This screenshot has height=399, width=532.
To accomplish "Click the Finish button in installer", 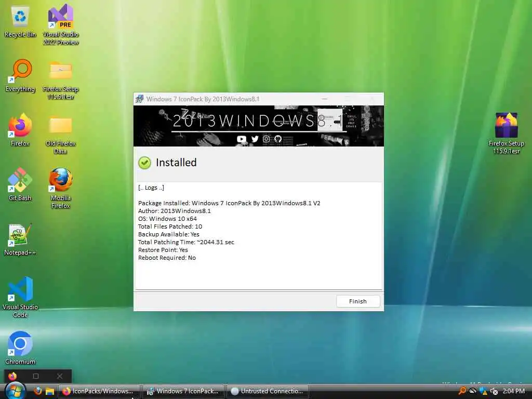I will (x=358, y=301).
